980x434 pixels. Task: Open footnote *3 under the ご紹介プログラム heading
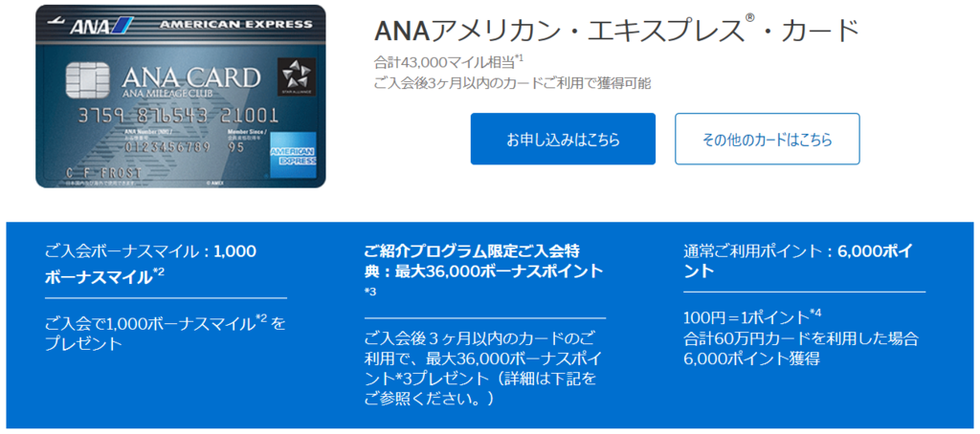click(x=370, y=291)
